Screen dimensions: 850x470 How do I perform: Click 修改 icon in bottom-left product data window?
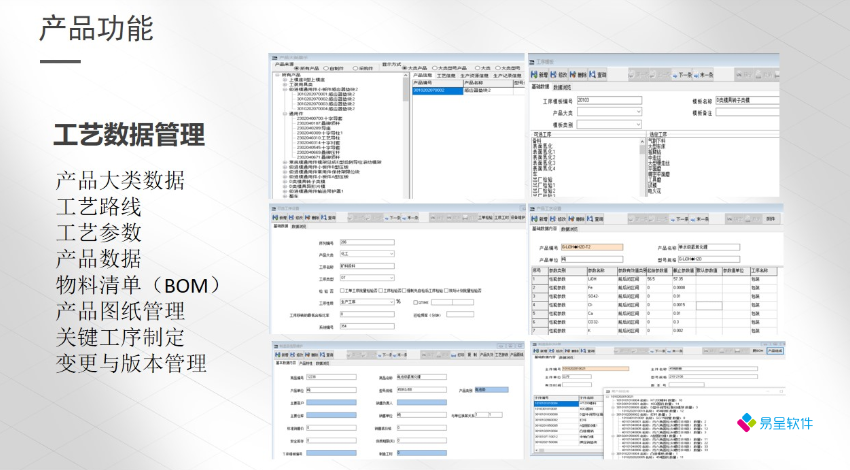pos(293,355)
